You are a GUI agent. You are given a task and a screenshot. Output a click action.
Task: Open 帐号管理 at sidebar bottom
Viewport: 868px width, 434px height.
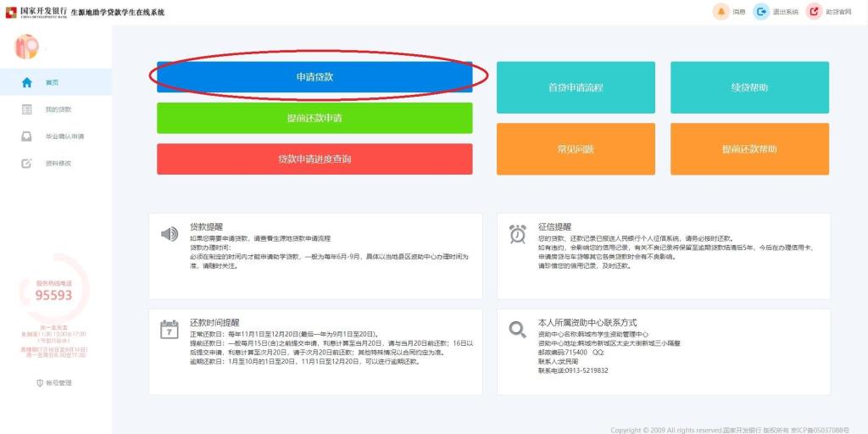(x=54, y=382)
